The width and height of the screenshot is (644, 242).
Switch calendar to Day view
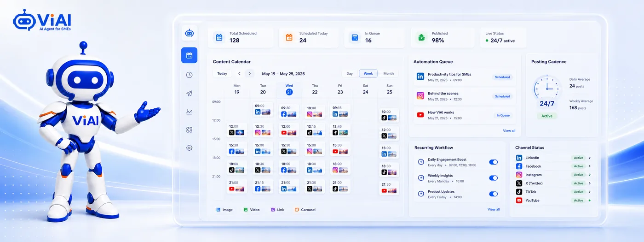[350, 73]
